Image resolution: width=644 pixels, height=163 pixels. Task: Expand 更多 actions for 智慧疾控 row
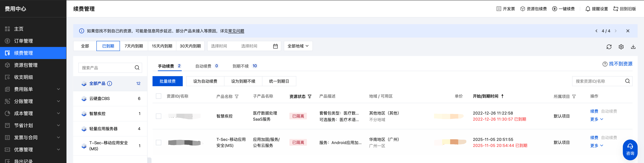[596, 119]
